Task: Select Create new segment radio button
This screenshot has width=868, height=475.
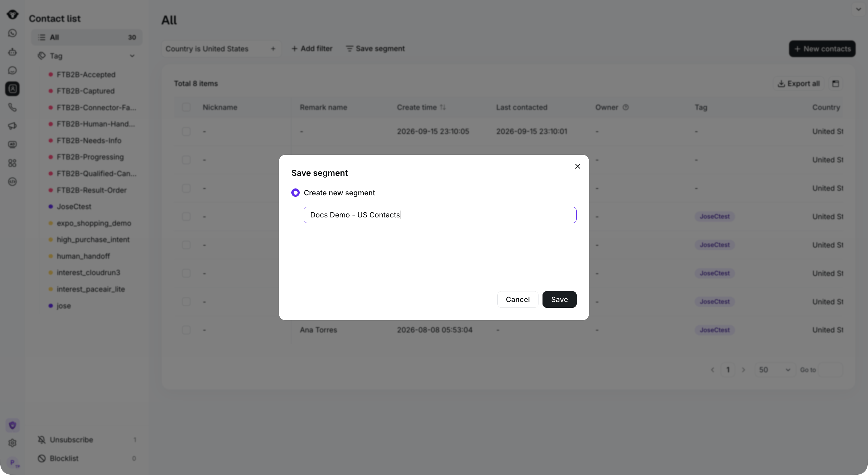Action: coord(296,193)
